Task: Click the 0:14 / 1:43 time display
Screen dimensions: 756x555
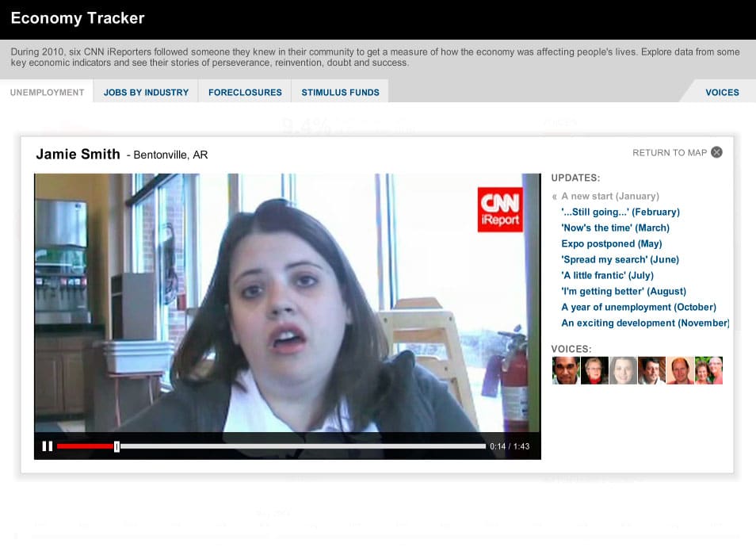Action: [510, 446]
